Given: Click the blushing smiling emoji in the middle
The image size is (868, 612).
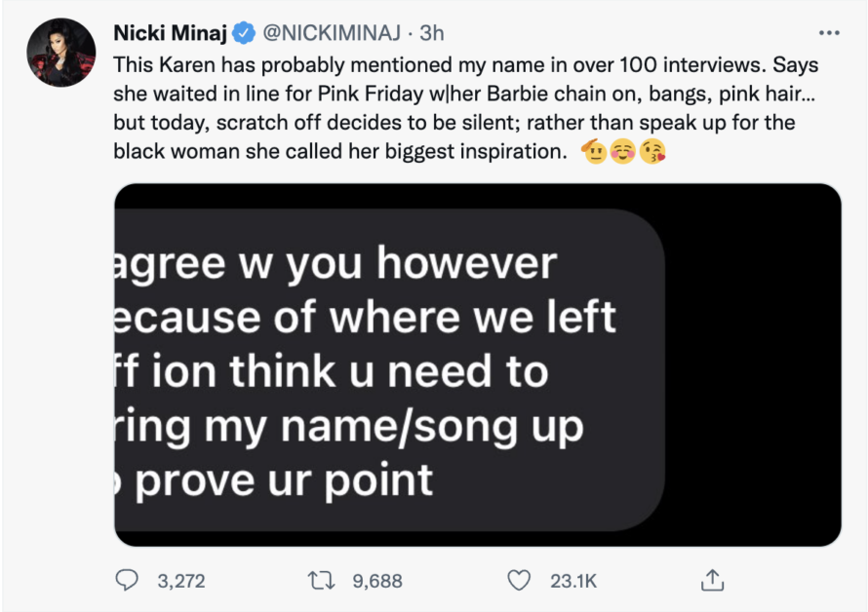Looking at the screenshot, I should (x=623, y=151).
